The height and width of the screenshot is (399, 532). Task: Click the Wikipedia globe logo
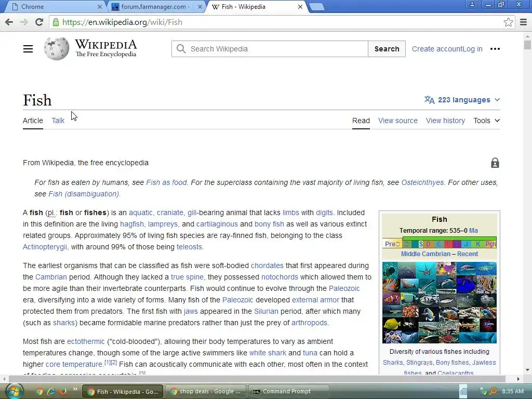click(57, 49)
